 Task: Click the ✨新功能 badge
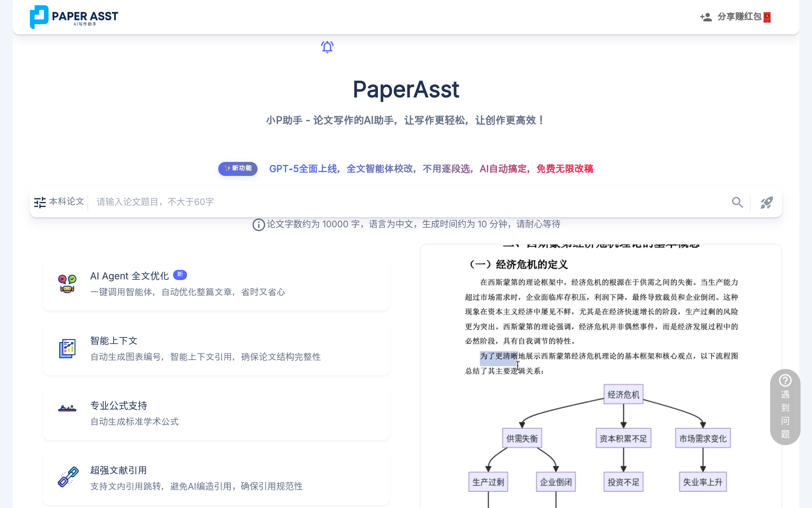(238, 168)
